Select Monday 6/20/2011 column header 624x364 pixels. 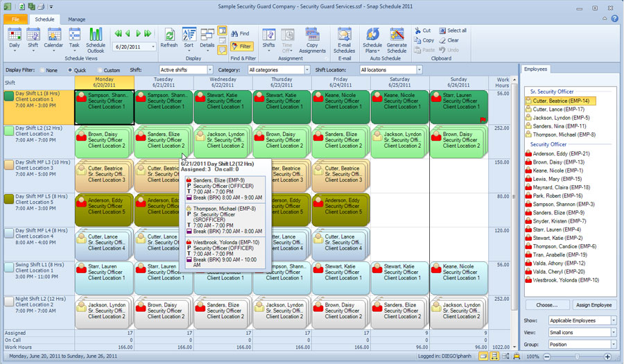pyautogui.click(x=104, y=83)
